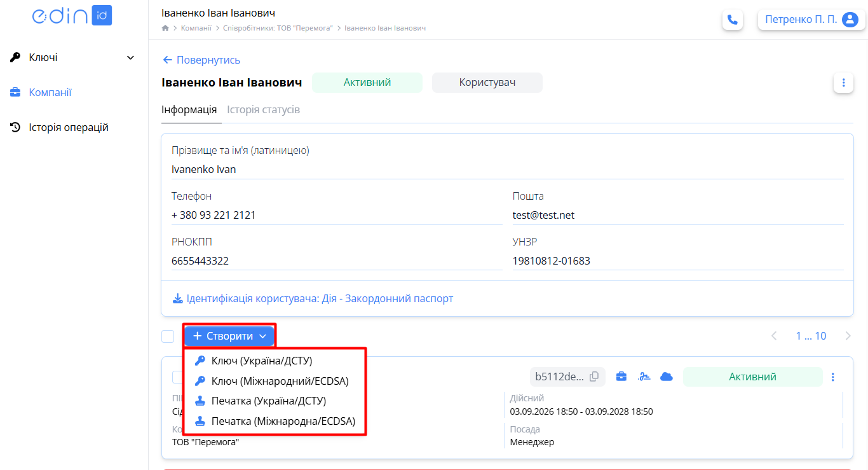Go to next page of the keys list
This screenshot has height=470, width=868.
pos(848,336)
